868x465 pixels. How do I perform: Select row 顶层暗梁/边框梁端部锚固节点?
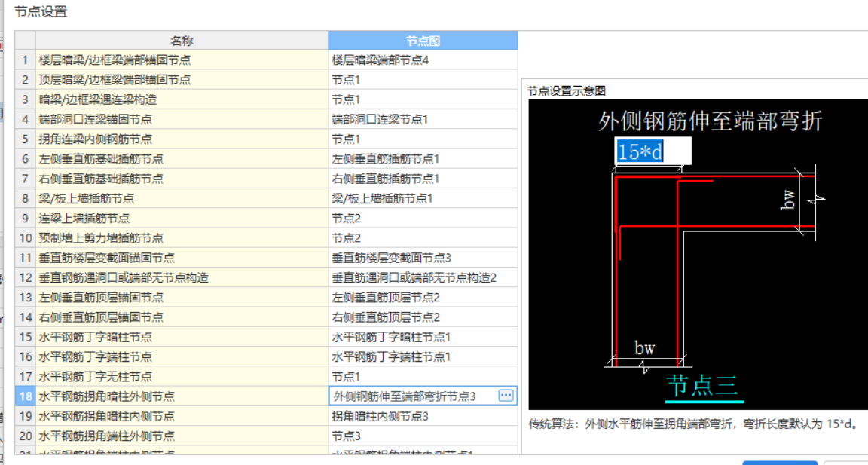(x=182, y=80)
